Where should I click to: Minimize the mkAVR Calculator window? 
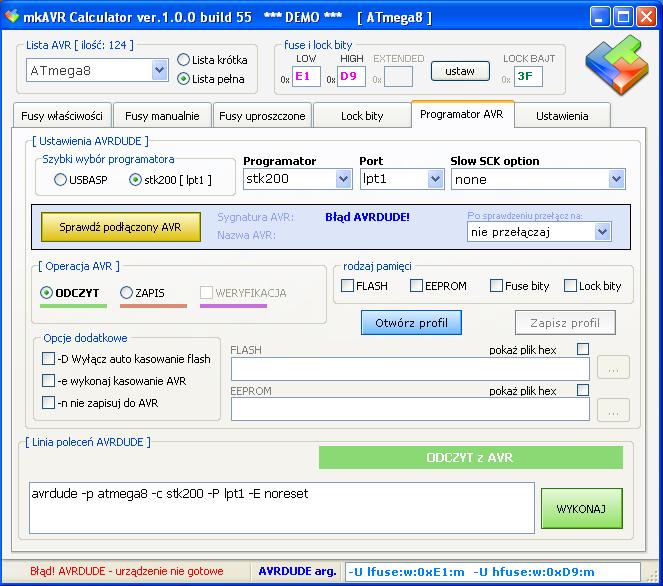[600, 17]
